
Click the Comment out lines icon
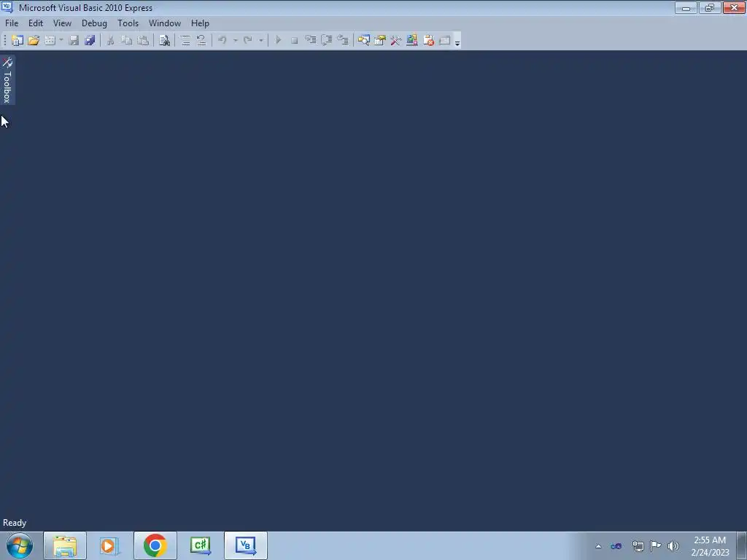pos(185,41)
